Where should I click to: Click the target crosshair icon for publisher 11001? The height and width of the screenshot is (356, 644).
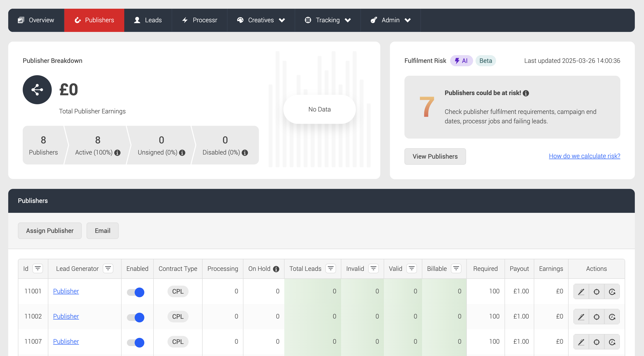click(x=597, y=291)
